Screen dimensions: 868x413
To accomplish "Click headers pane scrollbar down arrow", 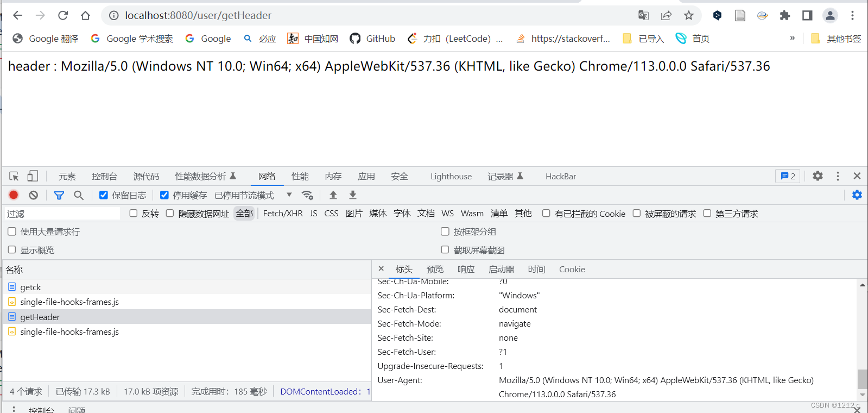I will pyautogui.click(x=863, y=395).
